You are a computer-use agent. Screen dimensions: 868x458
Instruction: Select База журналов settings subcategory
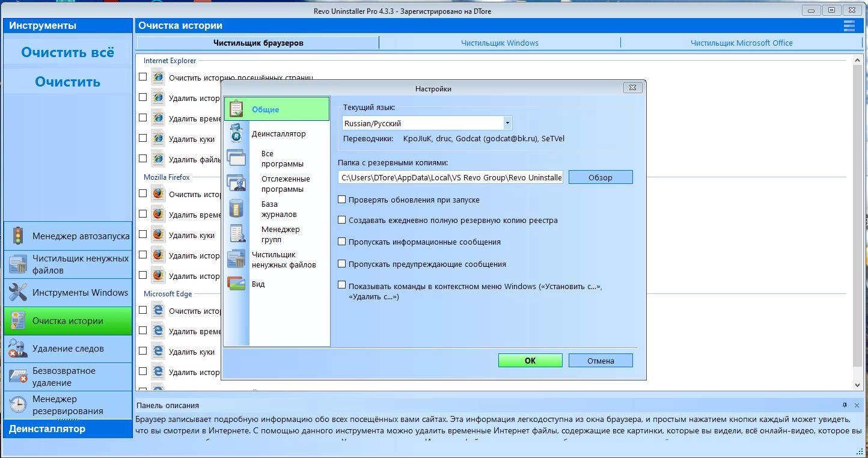click(x=279, y=209)
